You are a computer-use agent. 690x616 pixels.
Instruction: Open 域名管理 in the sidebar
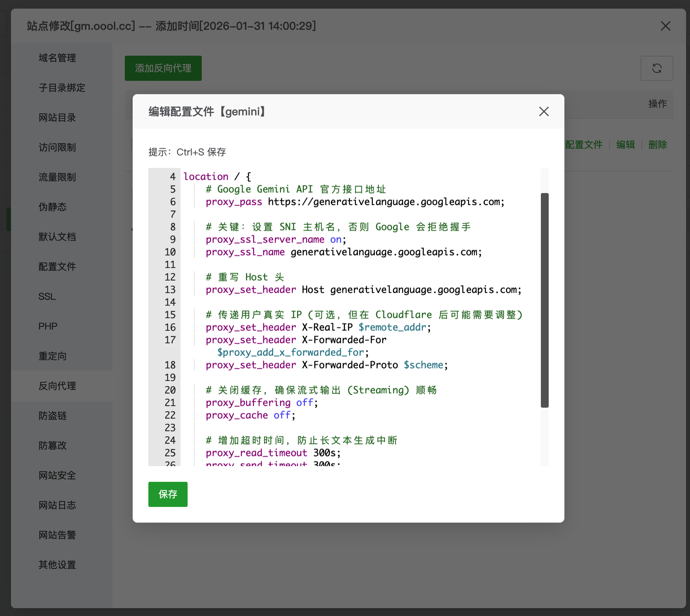tap(57, 58)
